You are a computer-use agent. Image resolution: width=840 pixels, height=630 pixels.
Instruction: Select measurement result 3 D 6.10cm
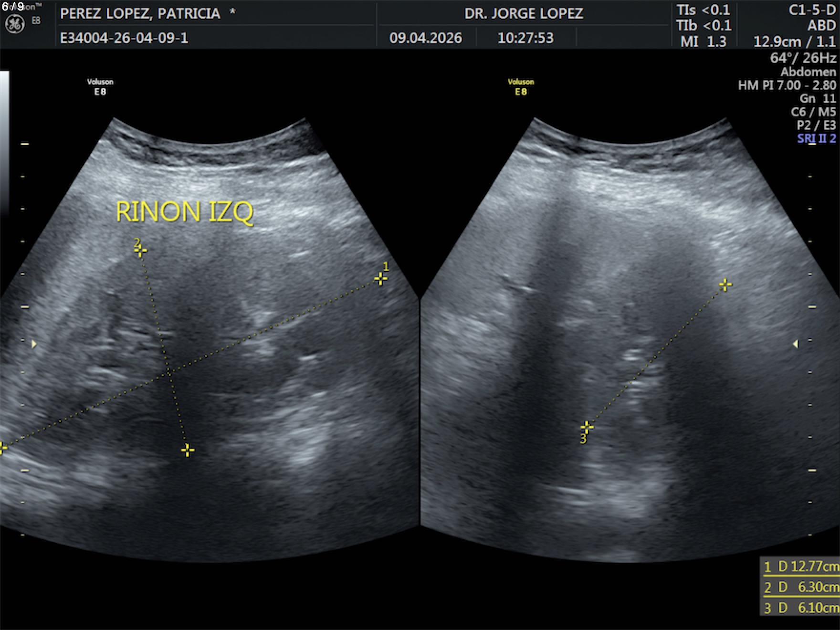pos(800,608)
